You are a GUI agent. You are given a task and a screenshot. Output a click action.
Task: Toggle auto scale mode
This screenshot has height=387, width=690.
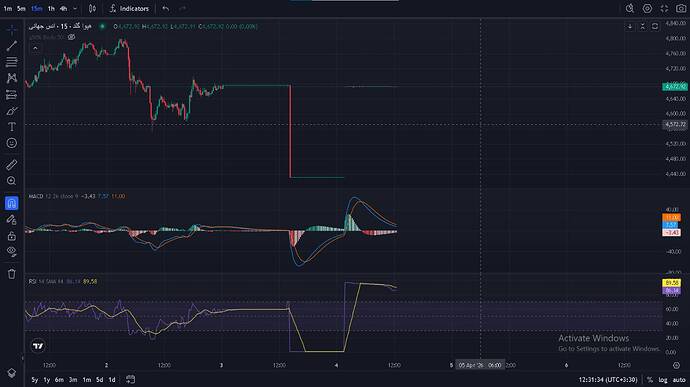pyautogui.click(x=679, y=380)
